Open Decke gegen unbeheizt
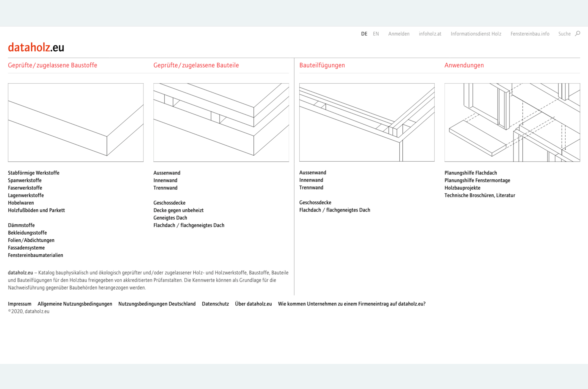The image size is (588, 389). pyautogui.click(x=178, y=210)
